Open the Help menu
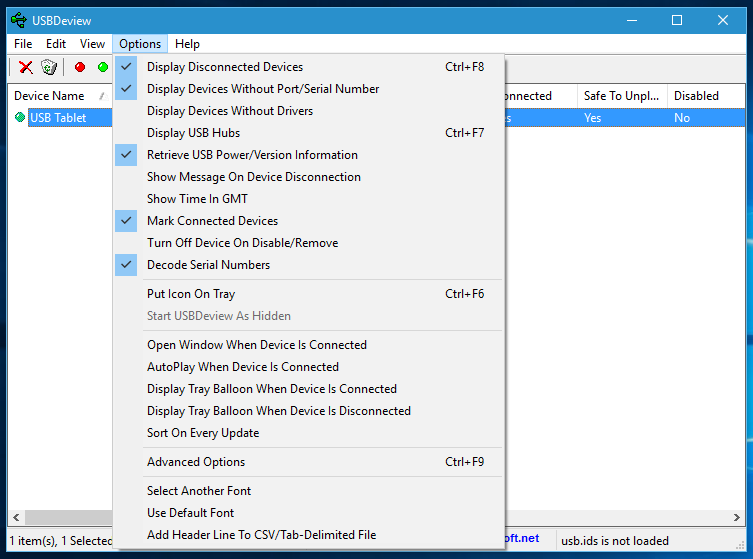The height and width of the screenshot is (559, 753). [x=187, y=44]
